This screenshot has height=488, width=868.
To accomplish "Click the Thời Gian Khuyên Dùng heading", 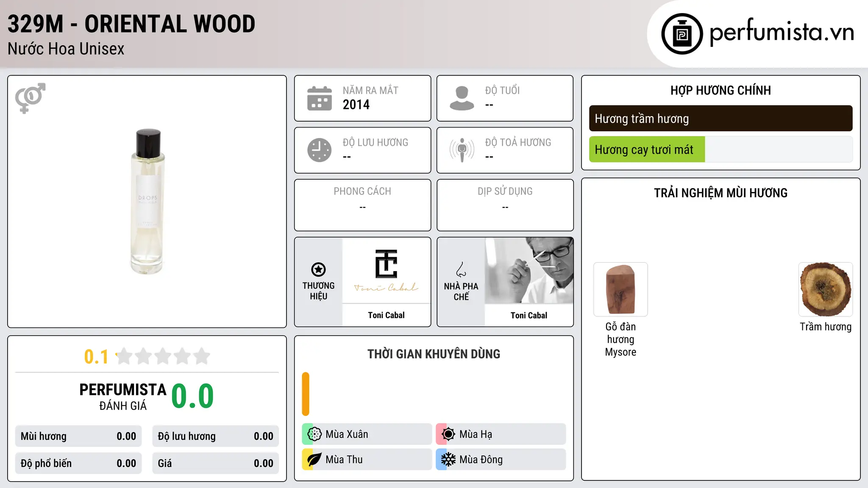I will pyautogui.click(x=434, y=354).
